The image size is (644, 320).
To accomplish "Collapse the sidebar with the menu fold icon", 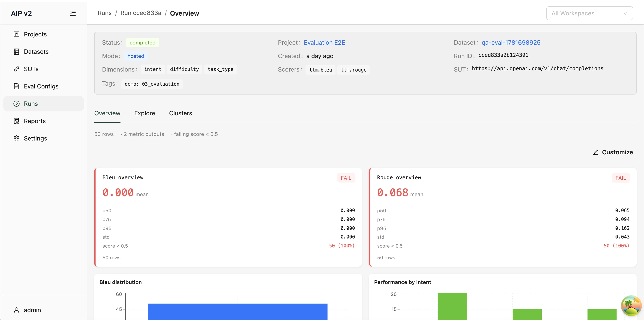I will 73,13.
